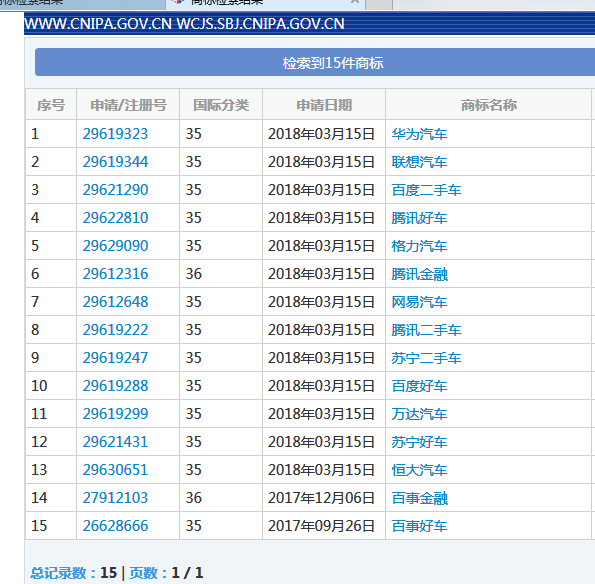Open registration number 29619299
The height and width of the screenshot is (584, 595).
point(115,414)
